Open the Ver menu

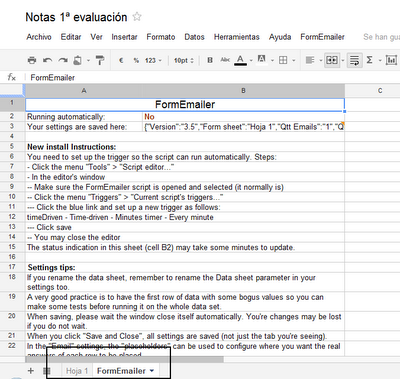96,37
